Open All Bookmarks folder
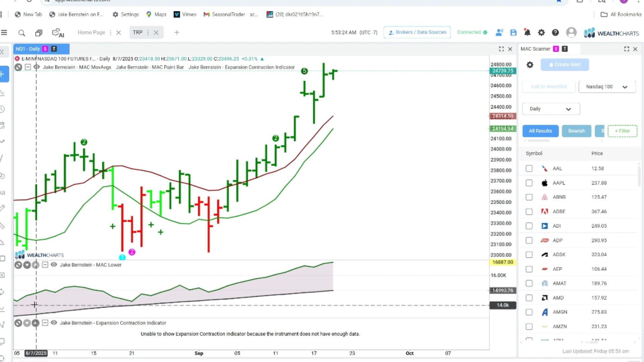The width and height of the screenshot is (644, 362). pyautogui.click(x=621, y=14)
